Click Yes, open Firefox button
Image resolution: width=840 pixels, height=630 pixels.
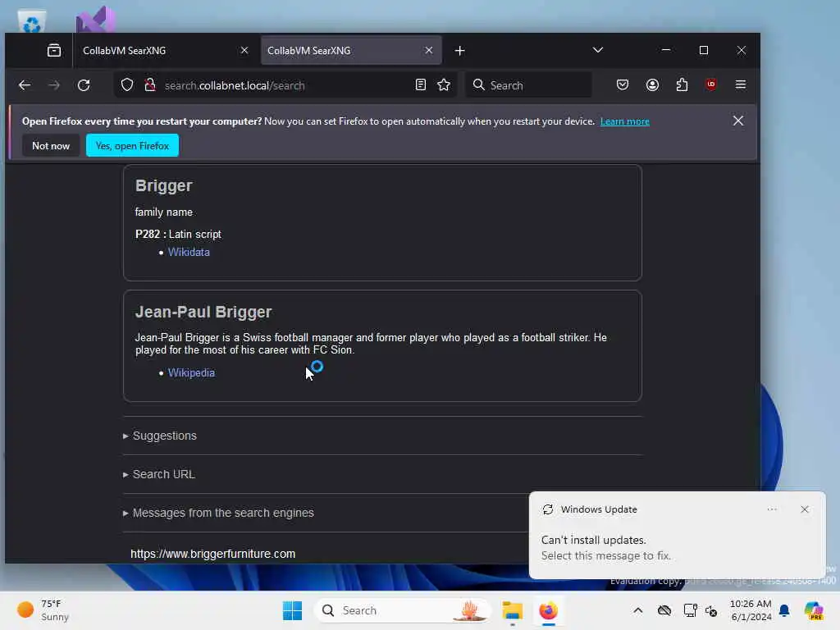click(132, 146)
